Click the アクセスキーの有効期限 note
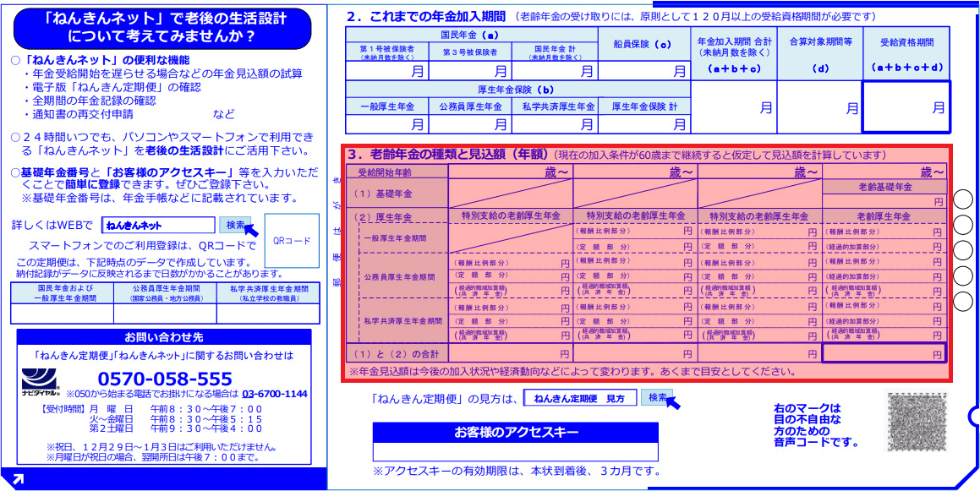Screen dimensions: 980x491 (517, 471)
